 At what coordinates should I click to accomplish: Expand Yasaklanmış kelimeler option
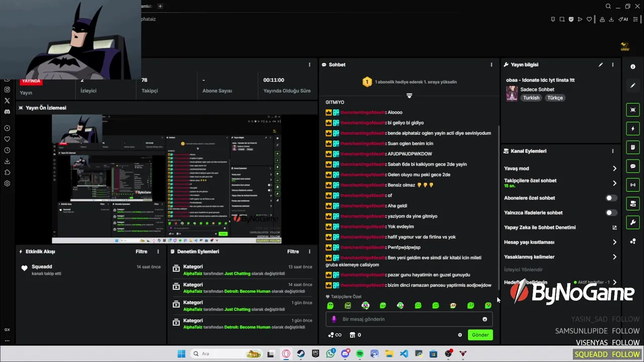[614, 257]
